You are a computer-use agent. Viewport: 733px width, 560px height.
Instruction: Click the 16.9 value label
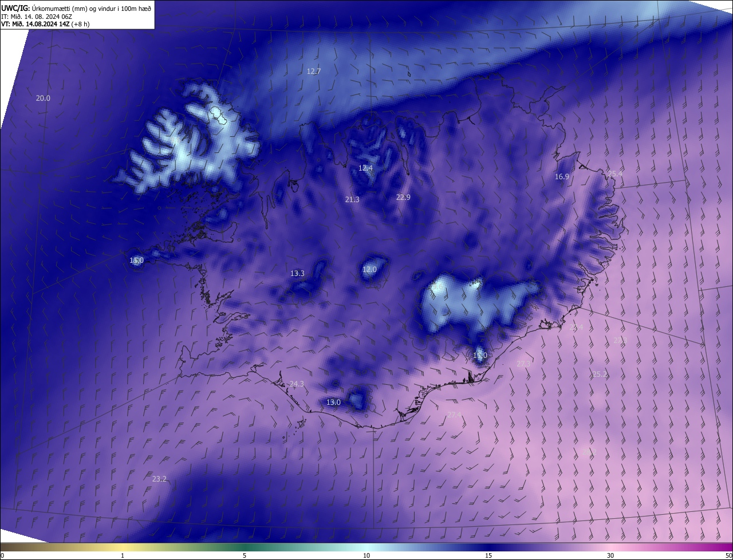point(562,176)
